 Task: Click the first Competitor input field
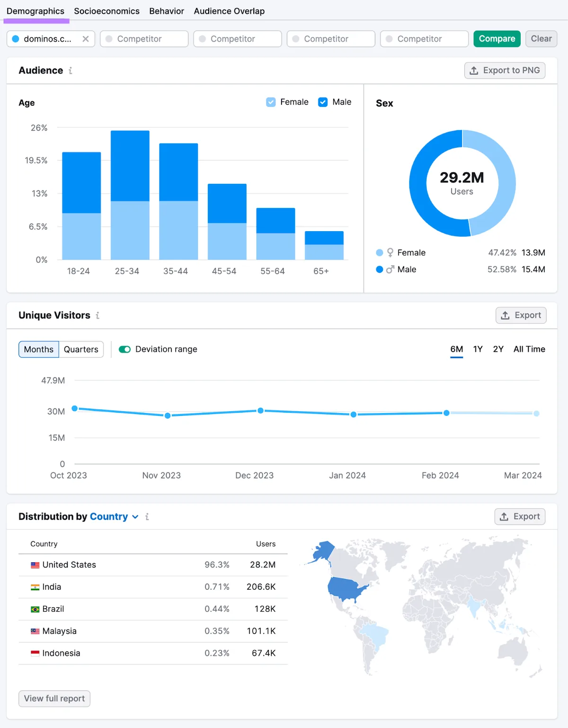click(144, 39)
